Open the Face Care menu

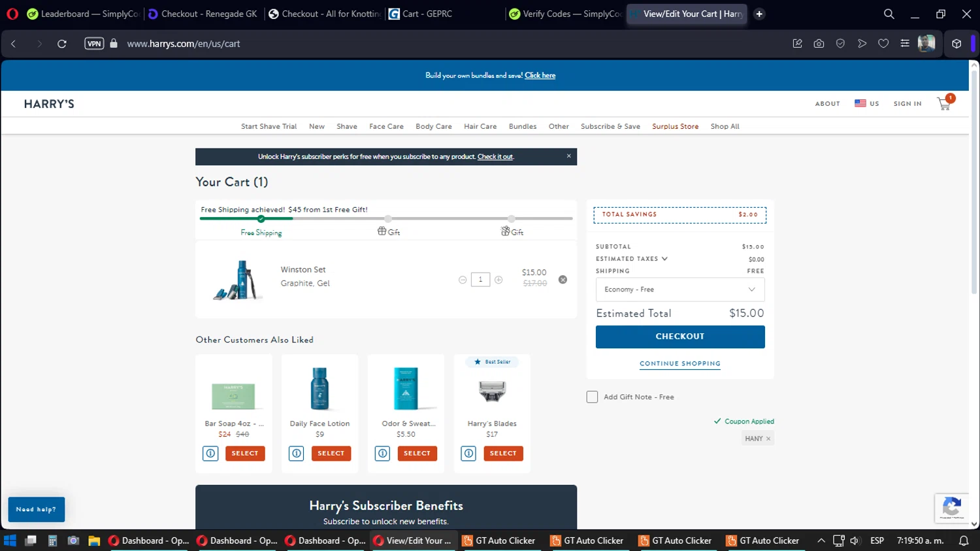[x=386, y=126]
